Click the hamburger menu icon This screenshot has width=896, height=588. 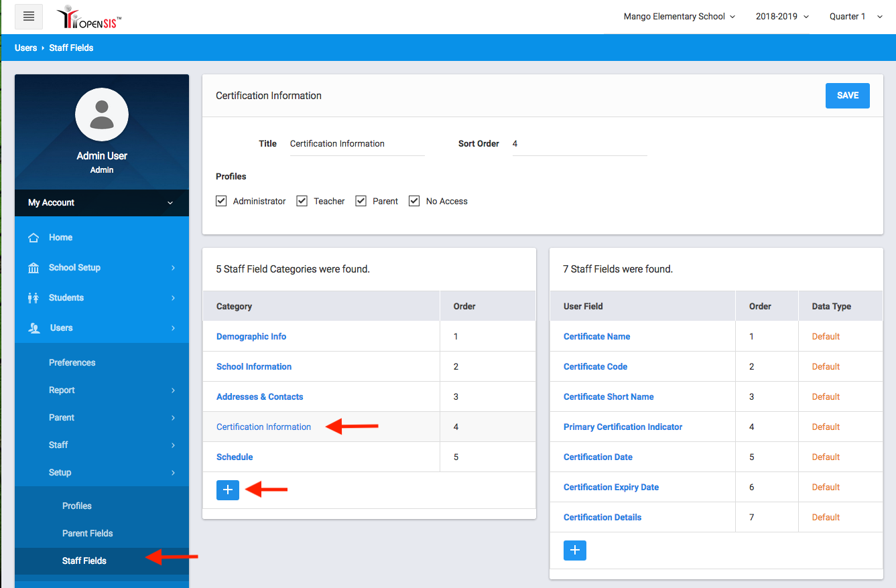(29, 16)
